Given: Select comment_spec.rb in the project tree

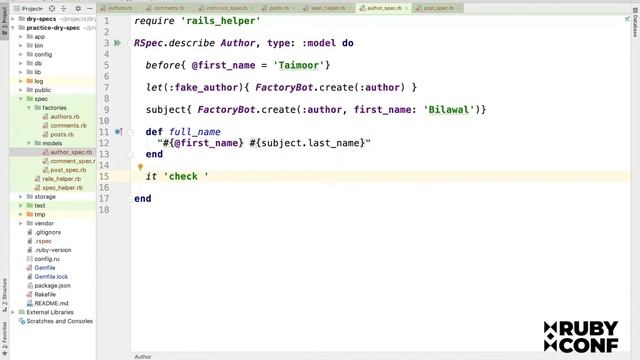Looking at the screenshot, I should pyautogui.click(x=72, y=161).
